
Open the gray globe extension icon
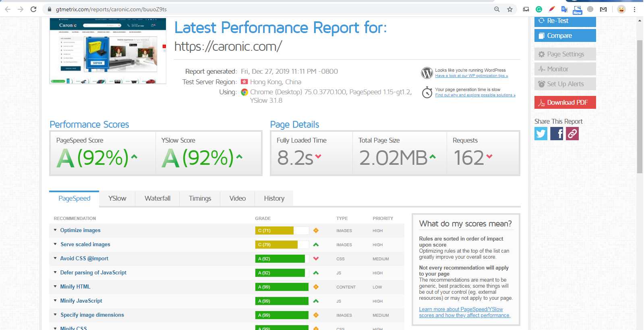click(590, 9)
